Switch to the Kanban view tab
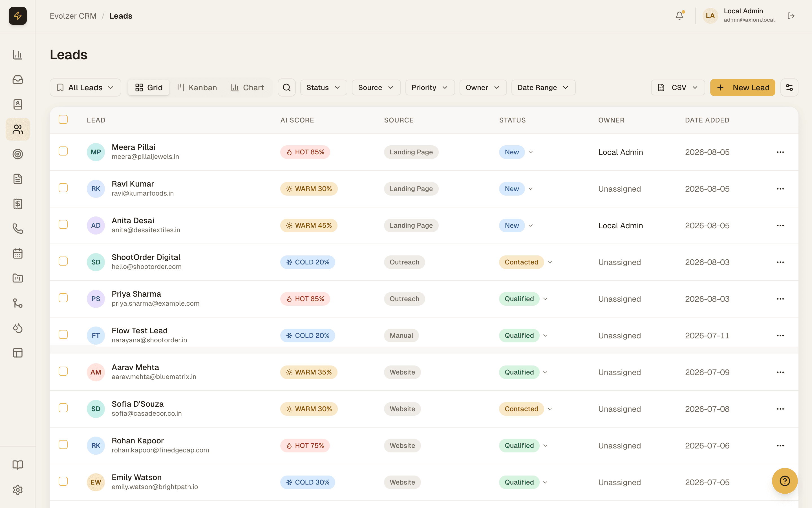 pos(197,88)
